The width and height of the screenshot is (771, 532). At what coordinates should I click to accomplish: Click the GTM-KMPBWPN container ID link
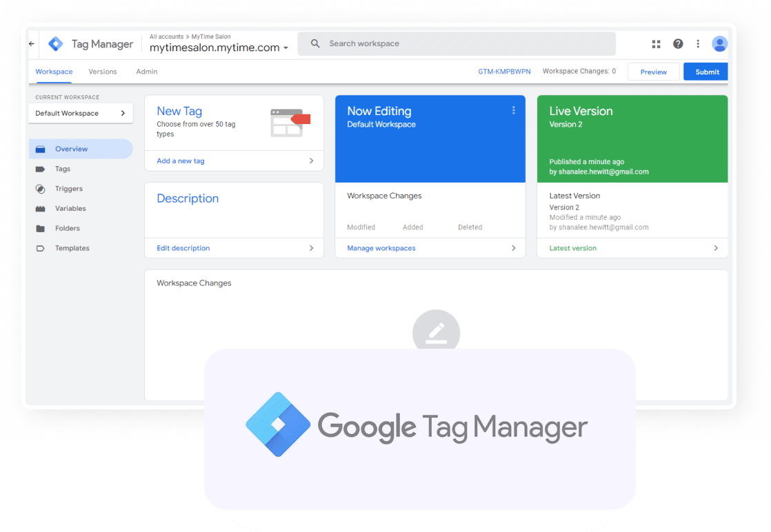click(x=504, y=72)
